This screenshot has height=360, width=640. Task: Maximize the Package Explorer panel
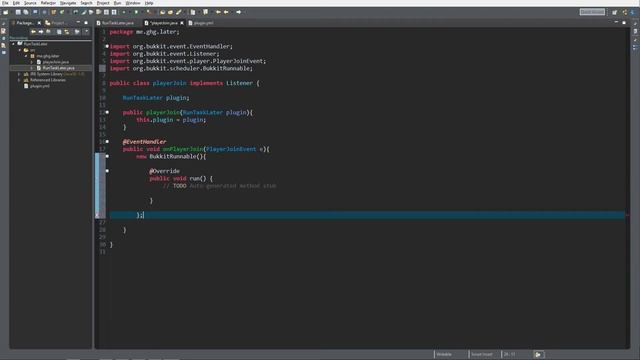click(86, 23)
